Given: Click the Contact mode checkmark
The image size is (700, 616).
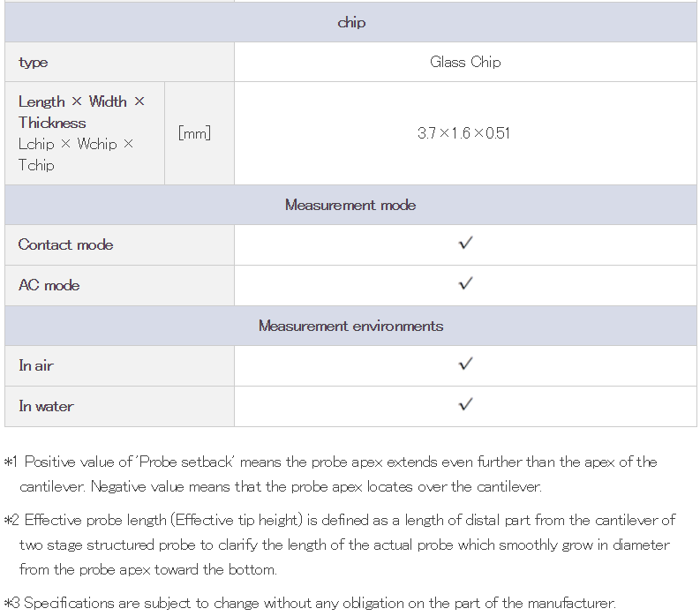Looking at the screenshot, I should pos(465,244).
